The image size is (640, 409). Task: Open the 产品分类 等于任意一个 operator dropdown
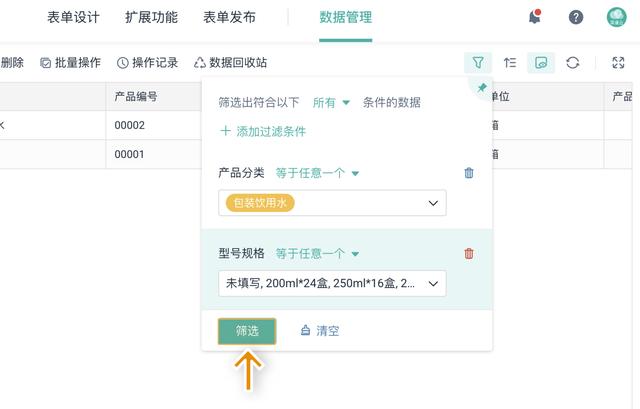317,173
